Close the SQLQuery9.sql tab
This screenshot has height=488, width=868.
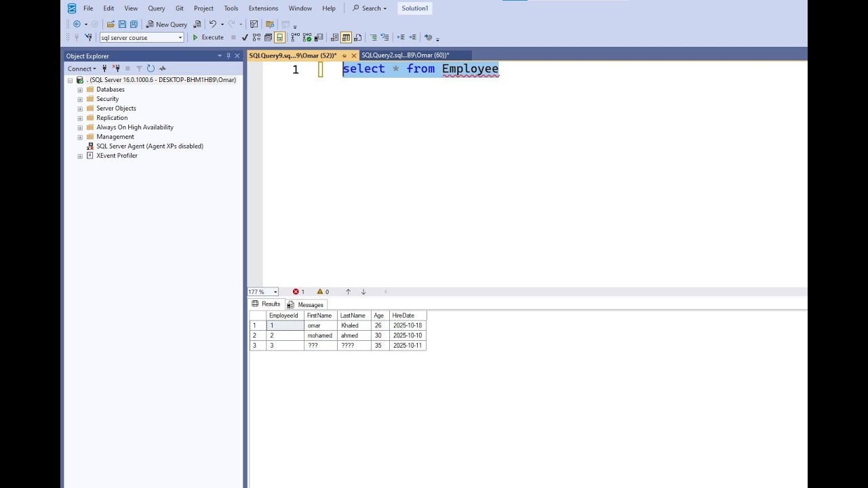[353, 56]
